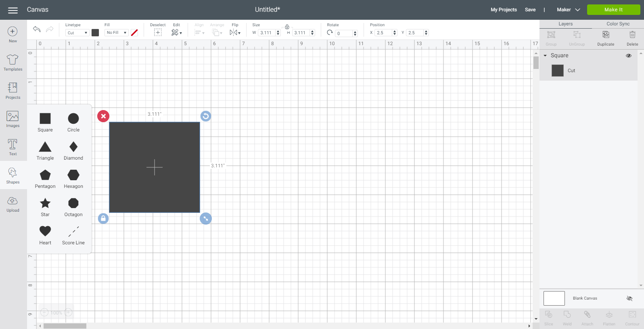
Task: Click the green Make It button
Action: coord(613,10)
